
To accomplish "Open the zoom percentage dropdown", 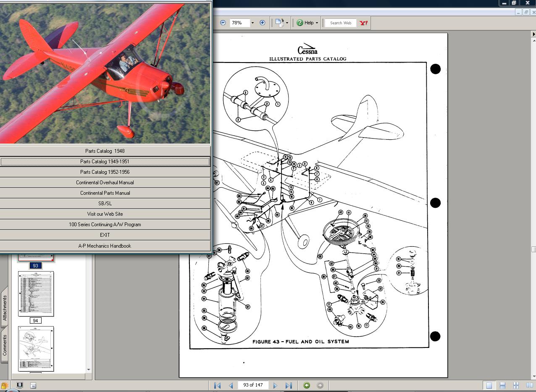I will click(252, 23).
